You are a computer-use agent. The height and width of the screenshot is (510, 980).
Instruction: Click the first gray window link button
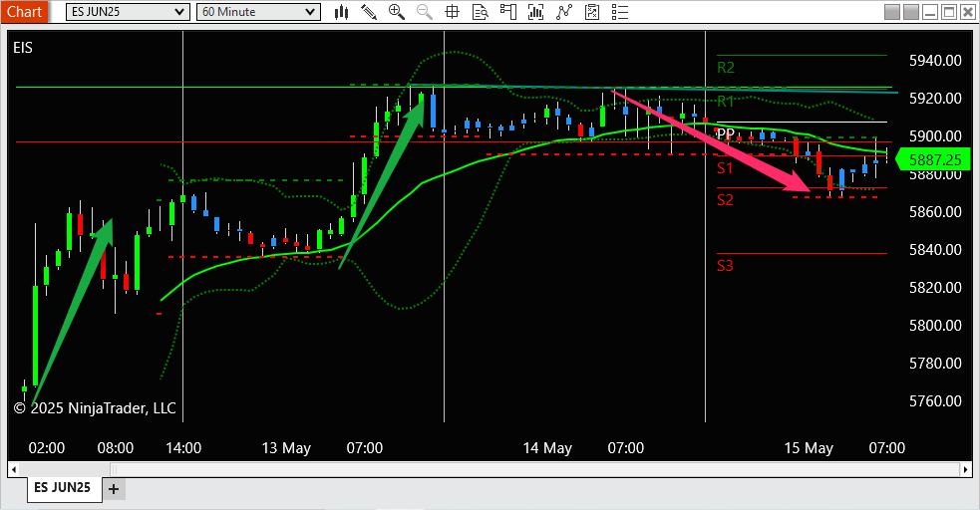coord(892,12)
